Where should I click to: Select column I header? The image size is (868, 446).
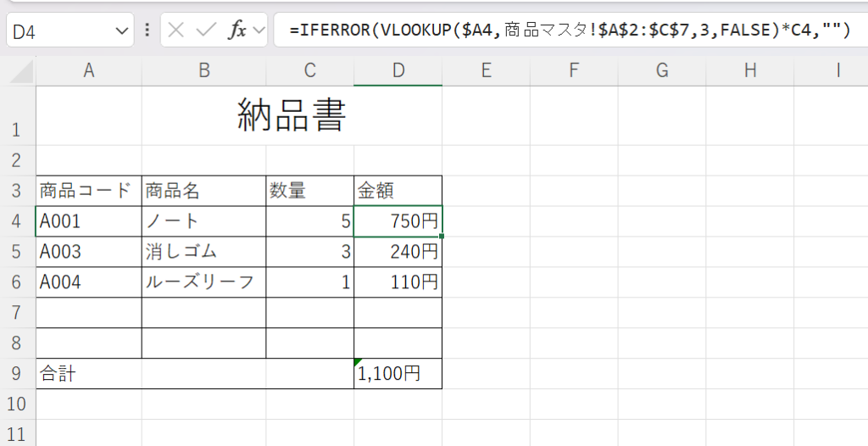coord(832,71)
